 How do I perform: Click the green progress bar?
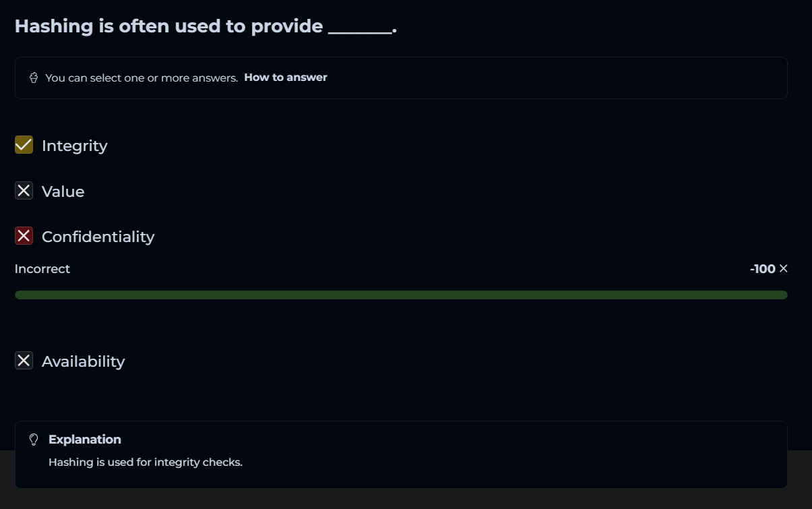401,295
